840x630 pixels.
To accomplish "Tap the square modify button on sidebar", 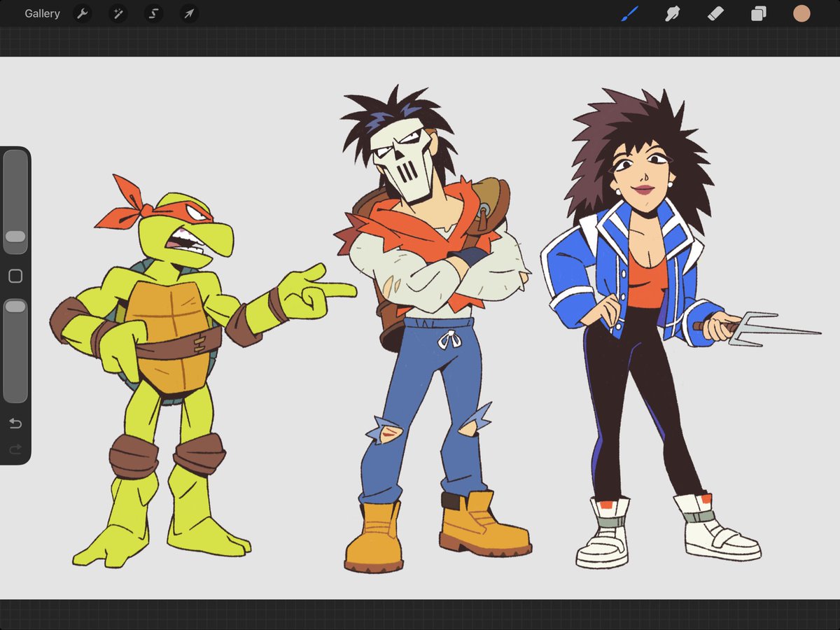I will pos(15,276).
